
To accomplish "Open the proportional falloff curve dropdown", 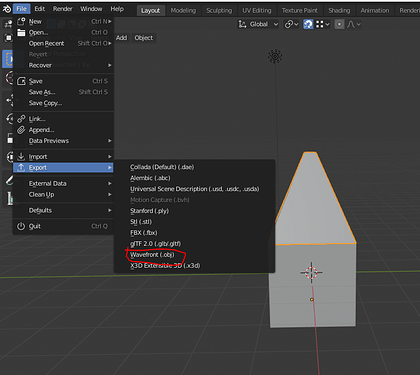I will coord(354,24).
